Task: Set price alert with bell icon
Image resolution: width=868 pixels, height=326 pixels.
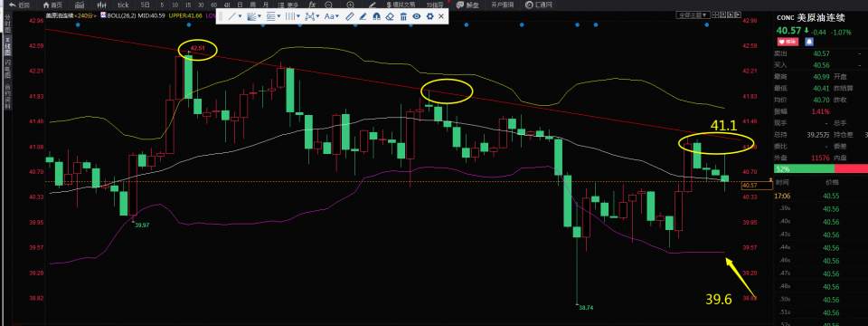Action: click(x=808, y=42)
